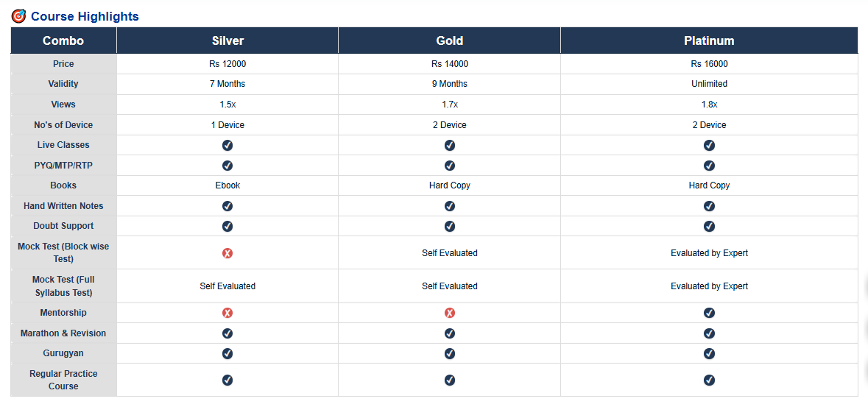Click the Platinum Mentorship checkmark icon
868x407 pixels.
pos(709,313)
